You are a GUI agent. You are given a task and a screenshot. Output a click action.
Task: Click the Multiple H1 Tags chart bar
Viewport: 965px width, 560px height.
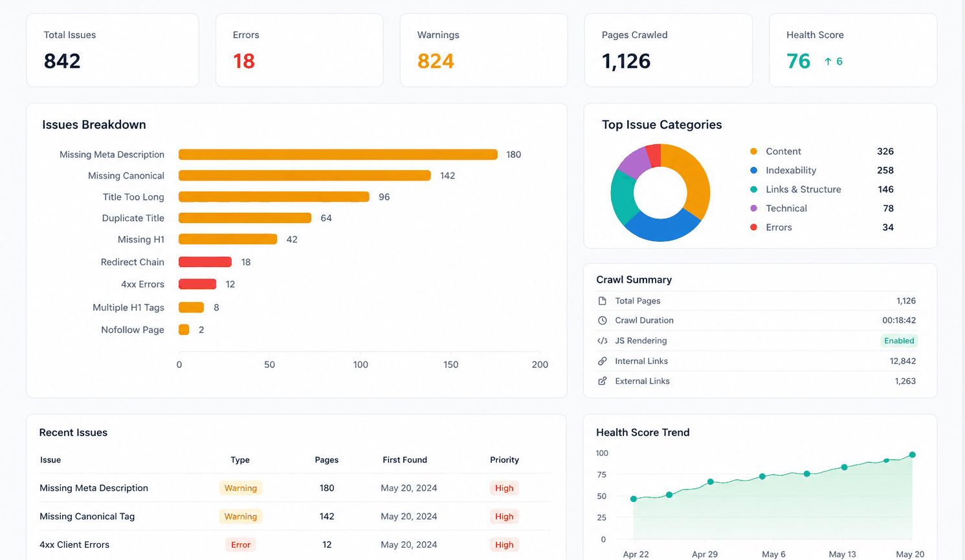click(x=191, y=307)
